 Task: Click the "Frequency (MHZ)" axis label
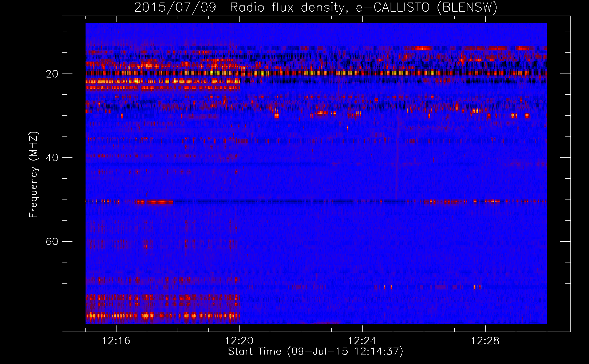pos(33,175)
